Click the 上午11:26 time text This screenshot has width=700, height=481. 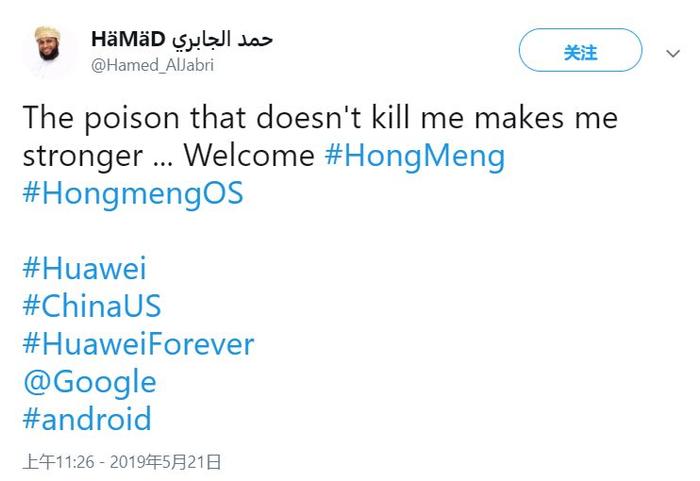point(58,462)
